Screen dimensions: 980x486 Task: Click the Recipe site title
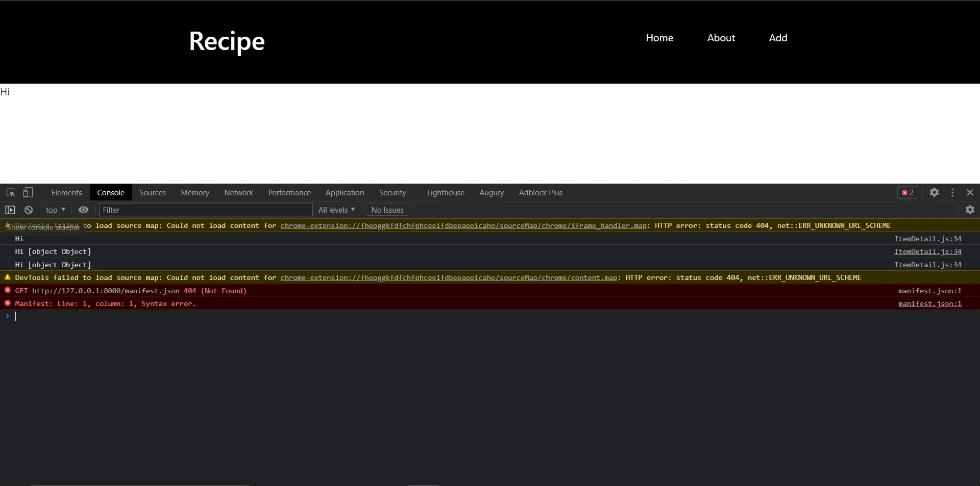tap(227, 41)
